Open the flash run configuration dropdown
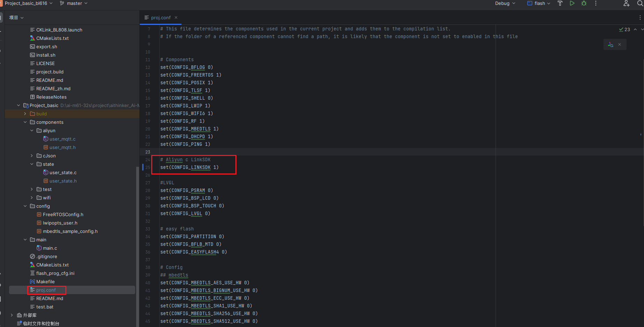644x327 pixels. pyautogui.click(x=539, y=3)
